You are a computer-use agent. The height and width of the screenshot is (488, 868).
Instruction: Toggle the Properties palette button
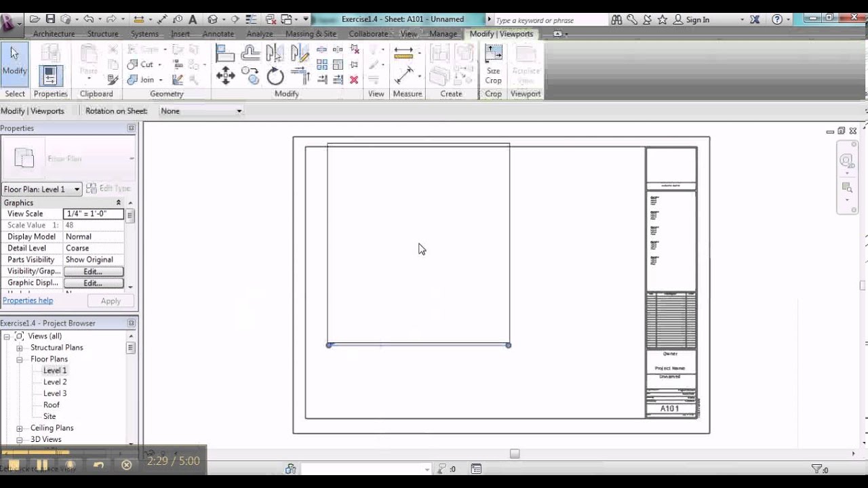click(50, 75)
